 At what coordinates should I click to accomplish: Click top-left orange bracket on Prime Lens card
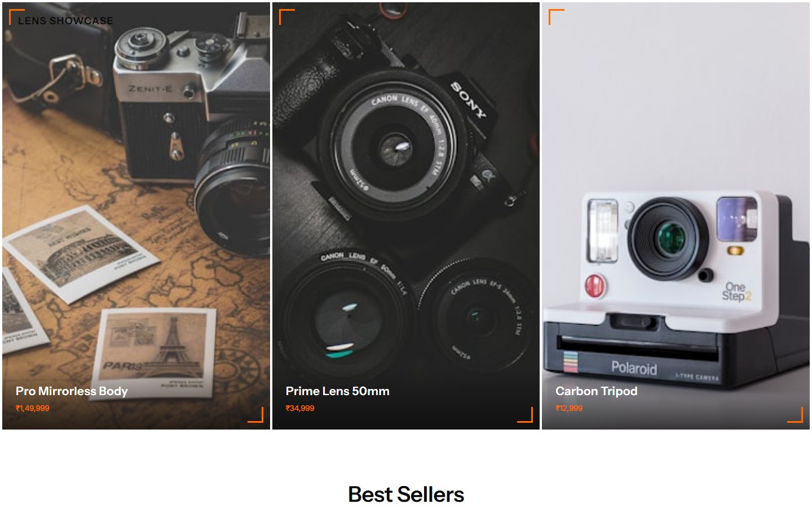tap(287, 17)
